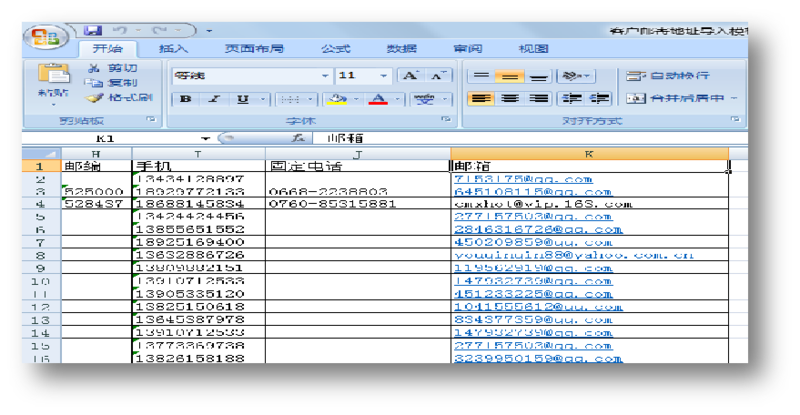Align text right

point(538,98)
